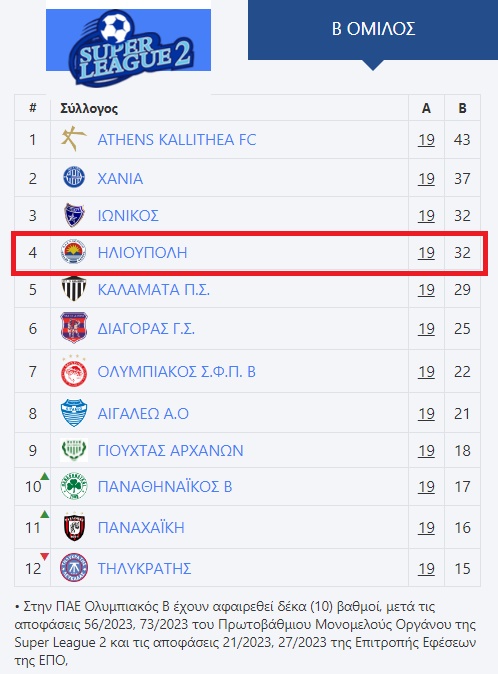
Task: Open the ATHENS KALLITHEA FC team link
Action: [177, 140]
